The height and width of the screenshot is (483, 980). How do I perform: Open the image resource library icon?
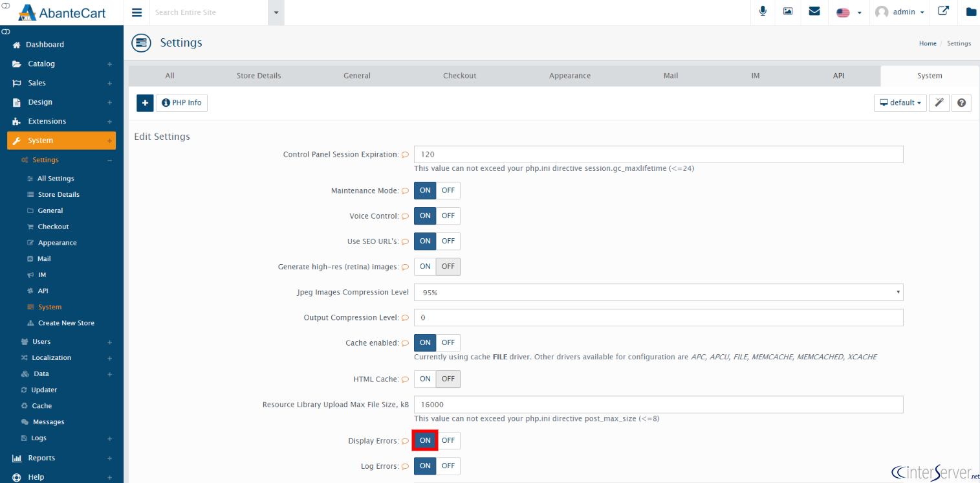point(788,12)
